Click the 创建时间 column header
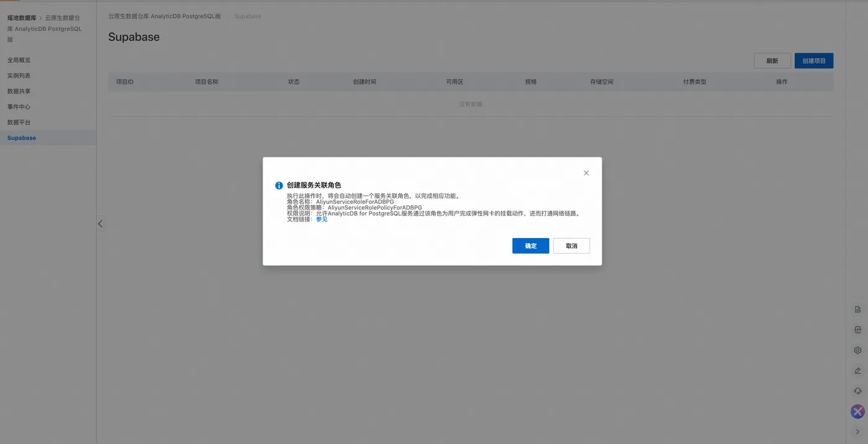The image size is (868, 444). 365,82
